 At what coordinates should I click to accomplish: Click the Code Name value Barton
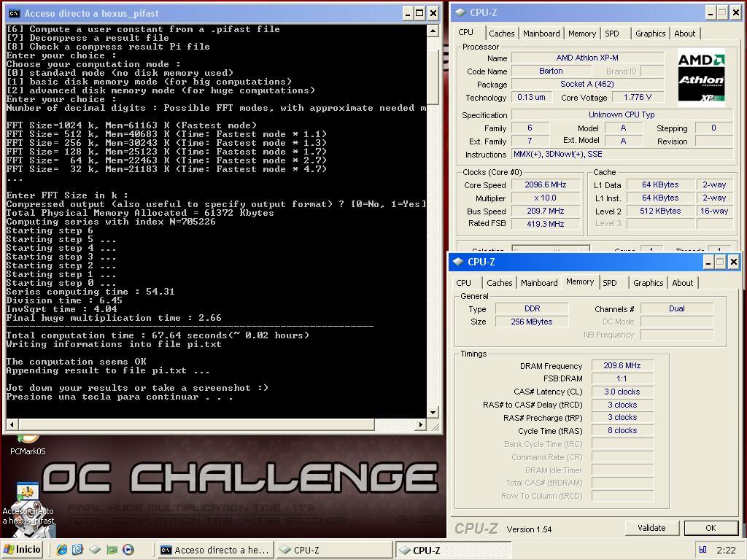click(551, 71)
